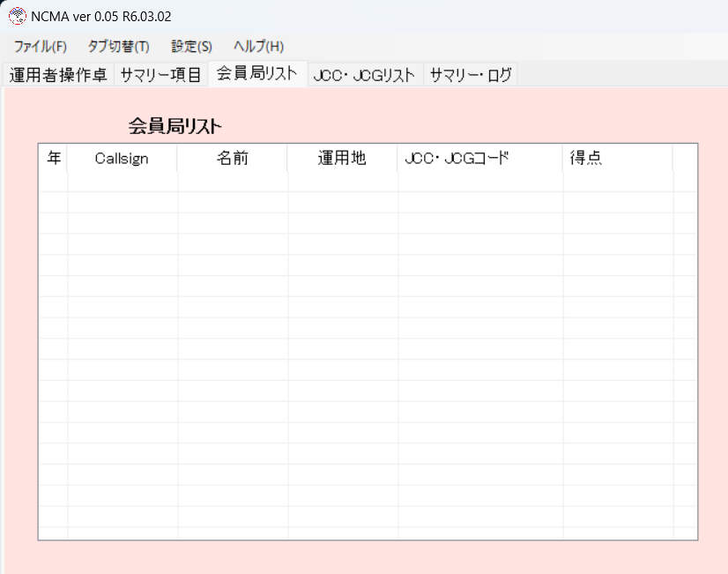728x574 pixels.
Task: Switch to the 運用者操作卓 tab
Action: 58,75
